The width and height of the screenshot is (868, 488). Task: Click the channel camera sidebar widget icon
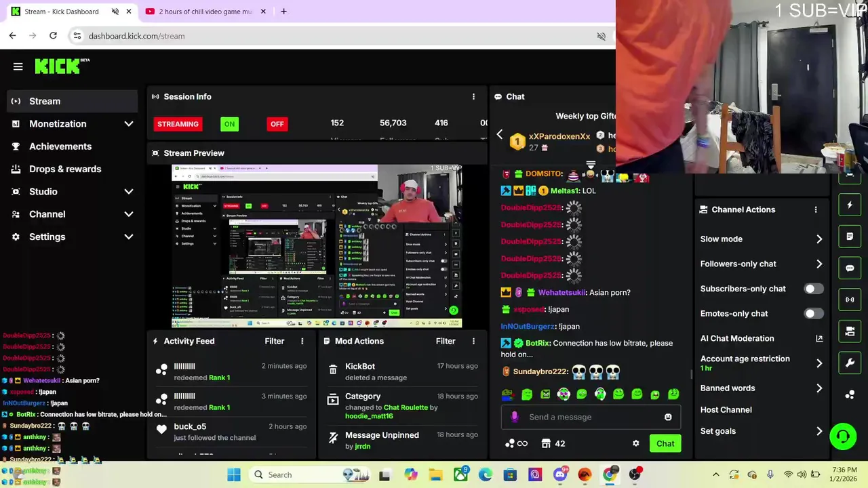(x=850, y=331)
